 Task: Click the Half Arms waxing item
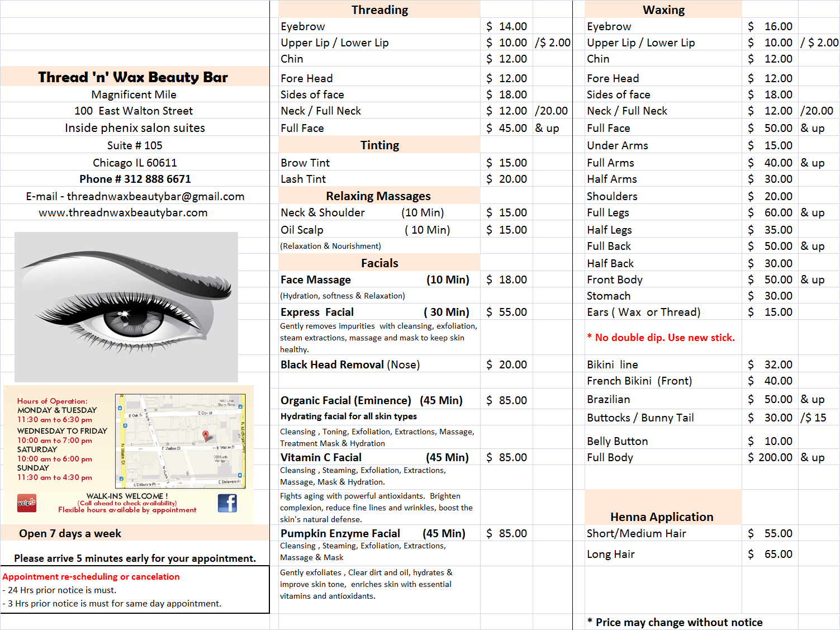(x=611, y=179)
